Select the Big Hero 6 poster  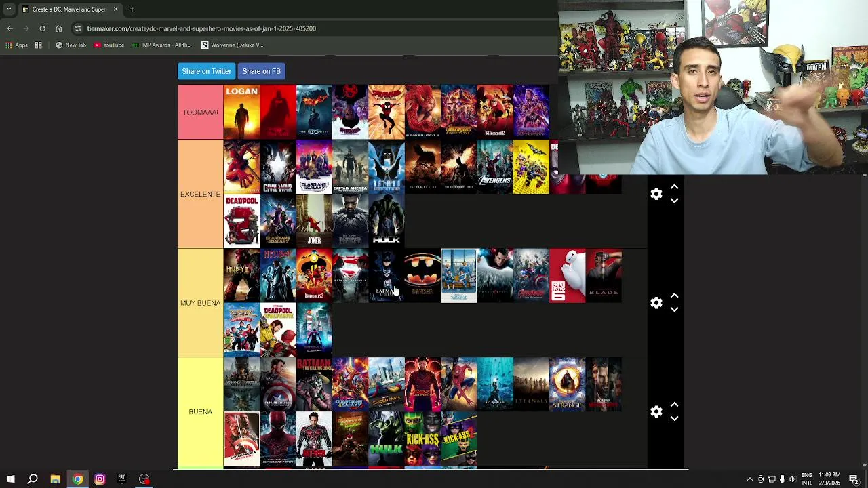[x=568, y=276]
